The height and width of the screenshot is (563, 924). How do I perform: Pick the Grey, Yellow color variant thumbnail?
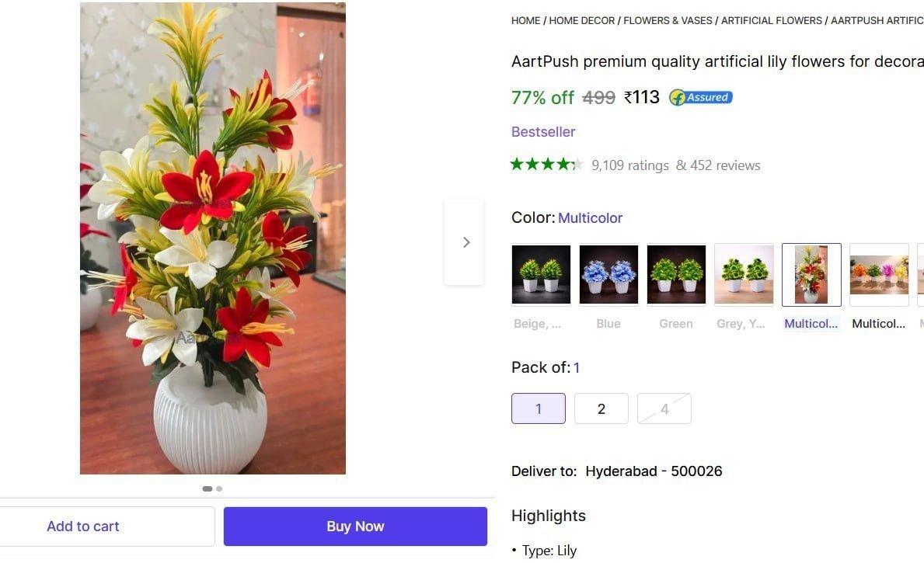point(744,275)
